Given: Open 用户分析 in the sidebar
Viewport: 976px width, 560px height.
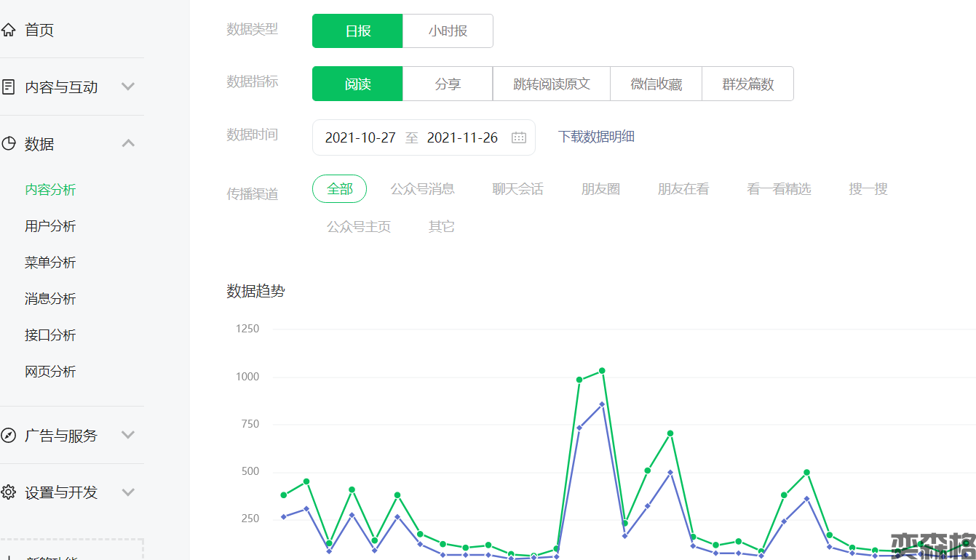Looking at the screenshot, I should [50, 226].
